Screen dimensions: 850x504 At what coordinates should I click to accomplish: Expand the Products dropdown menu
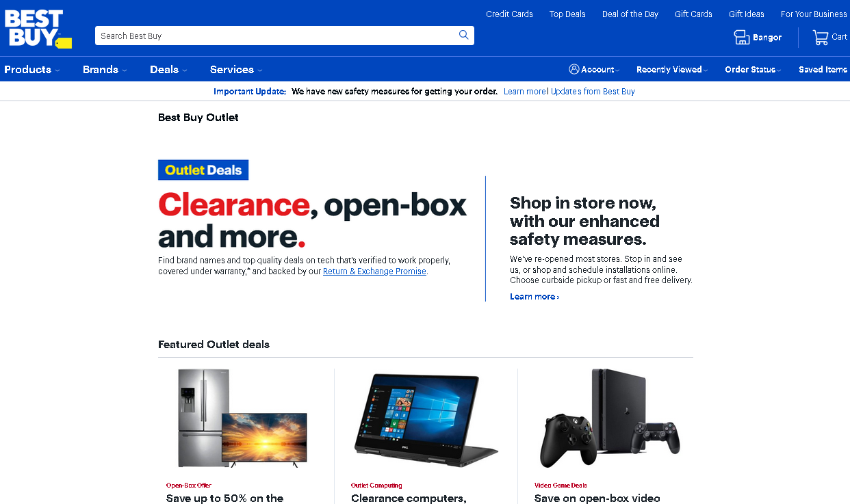(31, 69)
